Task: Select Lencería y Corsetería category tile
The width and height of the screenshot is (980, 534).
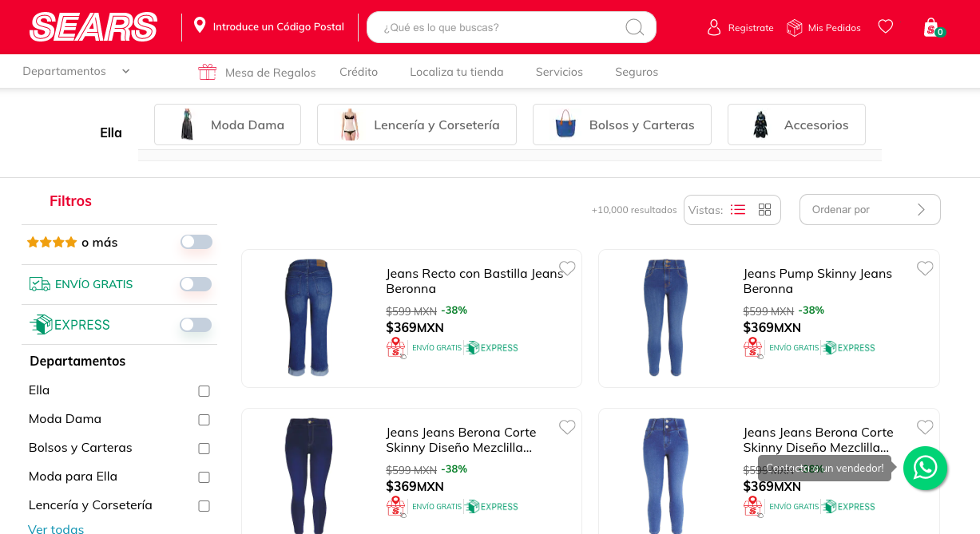Action: tap(417, 125)
